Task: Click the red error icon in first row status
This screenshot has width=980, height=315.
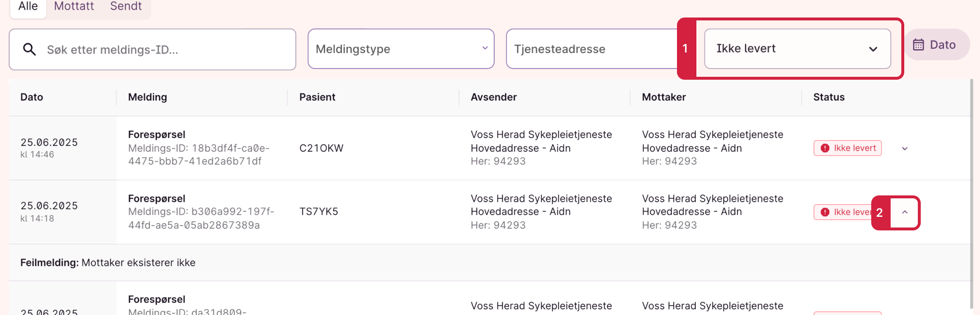Action: click(x=825, y=148)
